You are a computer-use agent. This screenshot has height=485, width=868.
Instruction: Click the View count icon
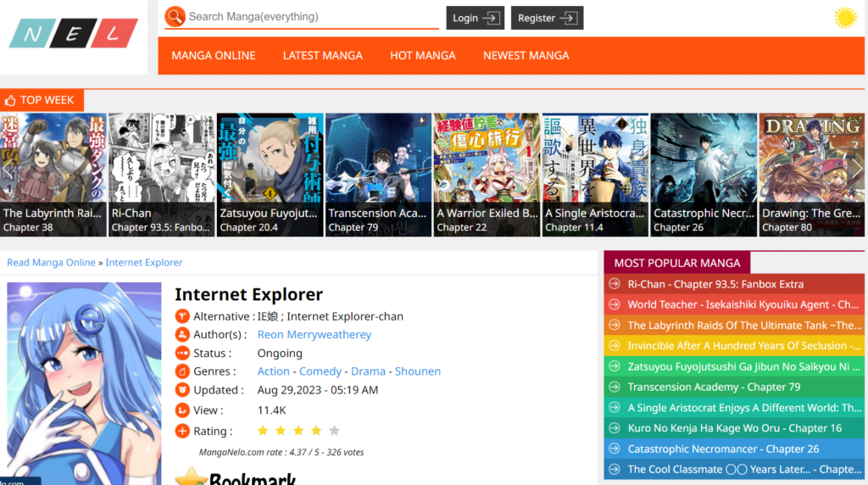coord(182,410)
